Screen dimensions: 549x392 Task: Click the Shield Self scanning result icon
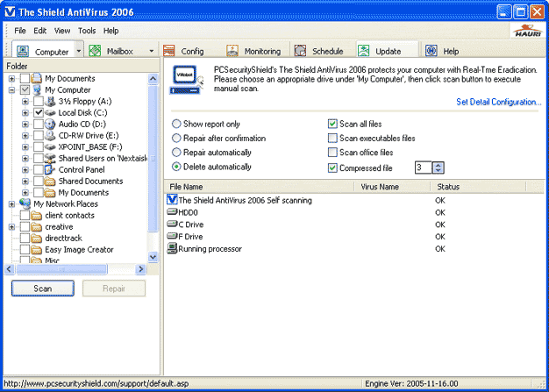[172, 200]
